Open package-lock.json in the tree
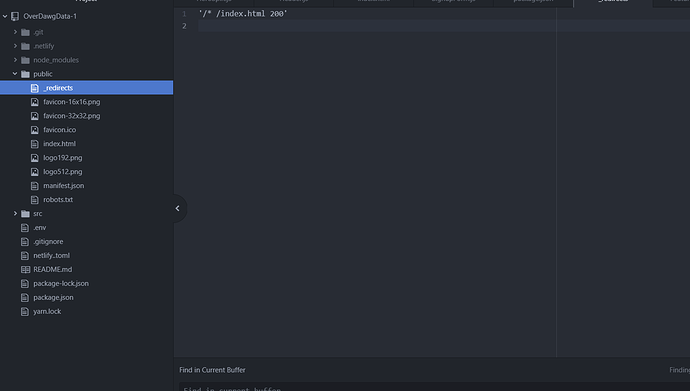This screenshot has height=391, width=690. tap(61, 284)
